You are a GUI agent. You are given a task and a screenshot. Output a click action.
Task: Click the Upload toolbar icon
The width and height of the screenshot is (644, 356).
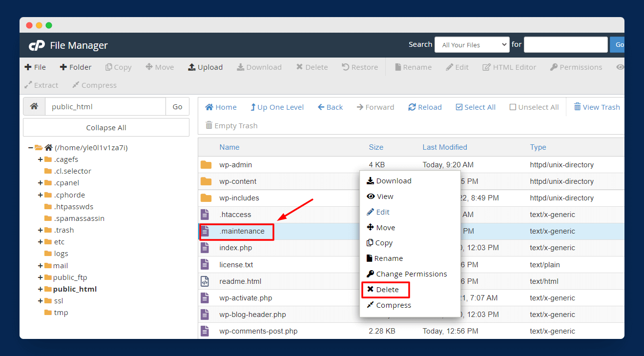tap(192, 67)
